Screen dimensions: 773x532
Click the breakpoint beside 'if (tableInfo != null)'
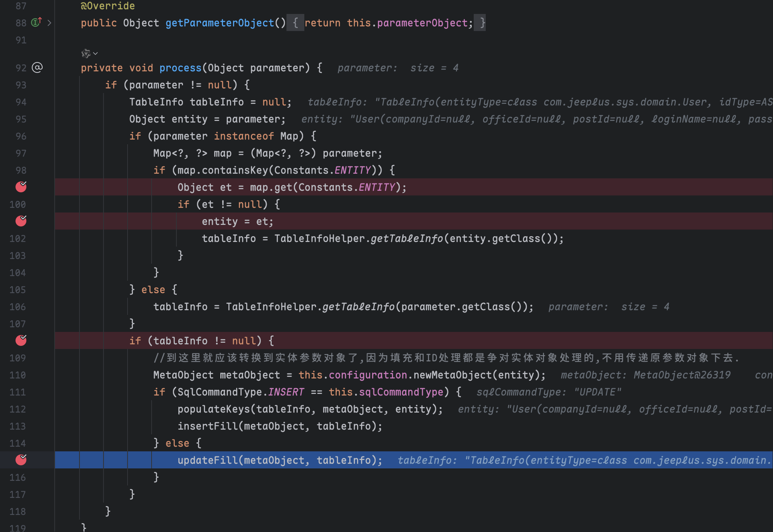click(21, 340)
